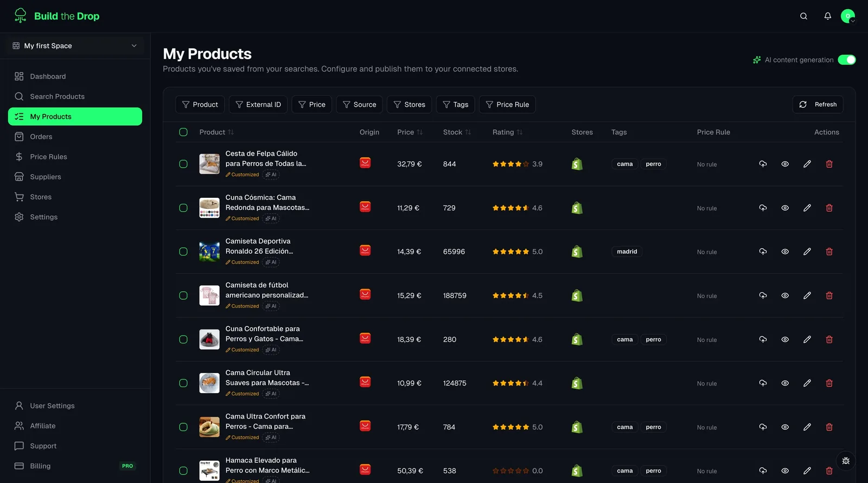Open notifications bell
This screenshot has height=483, width=868.
(827, 16)
